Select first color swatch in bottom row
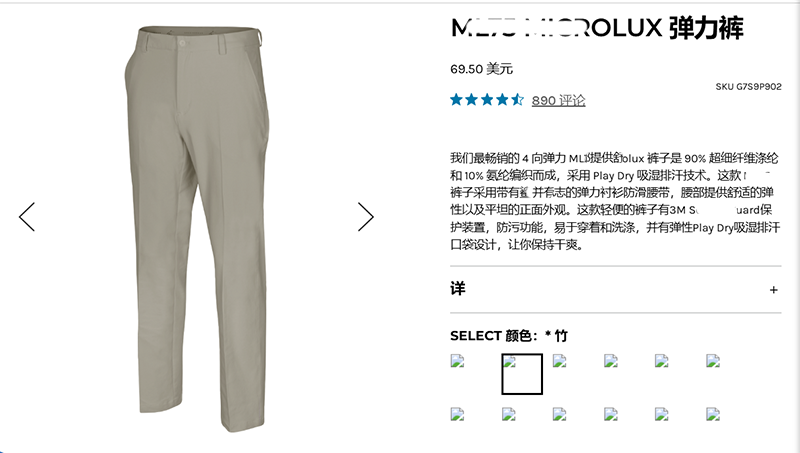800x453 pixels. 458,414
